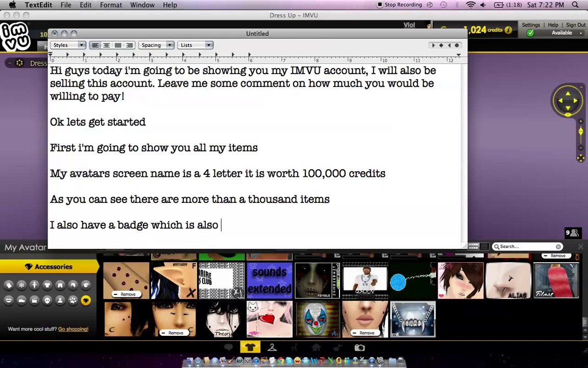
Task: Open the Edit menu
Action: 86,5
